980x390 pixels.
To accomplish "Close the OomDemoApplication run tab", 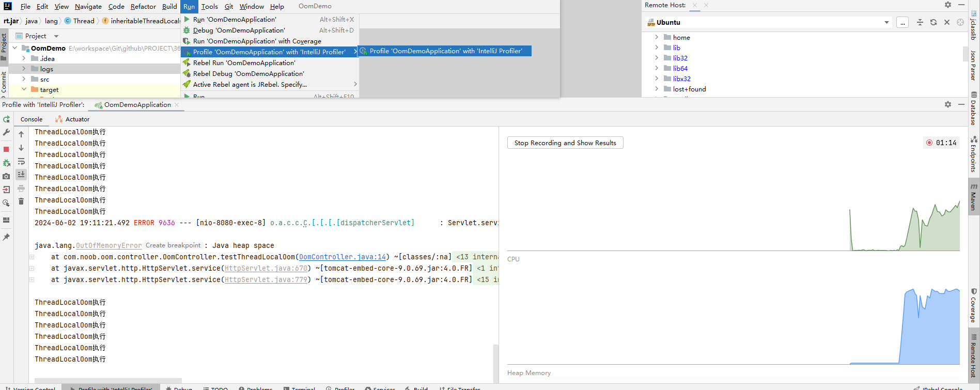I will pos(177,105).
